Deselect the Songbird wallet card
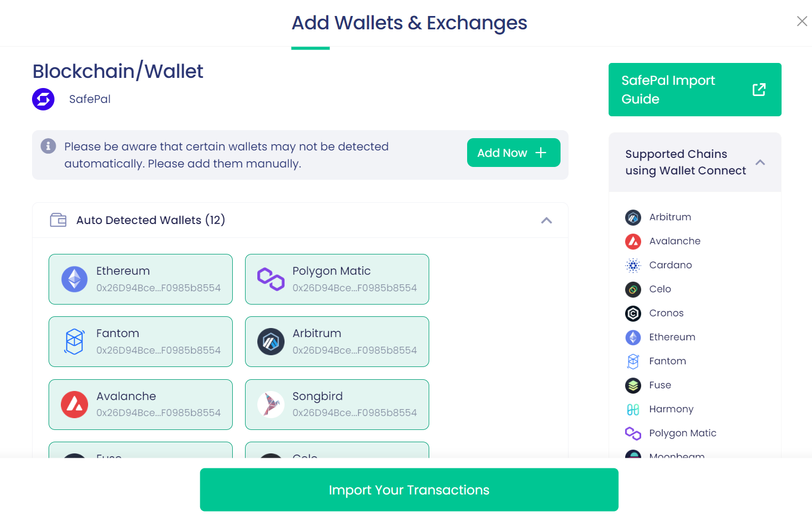 pos(337,404)
